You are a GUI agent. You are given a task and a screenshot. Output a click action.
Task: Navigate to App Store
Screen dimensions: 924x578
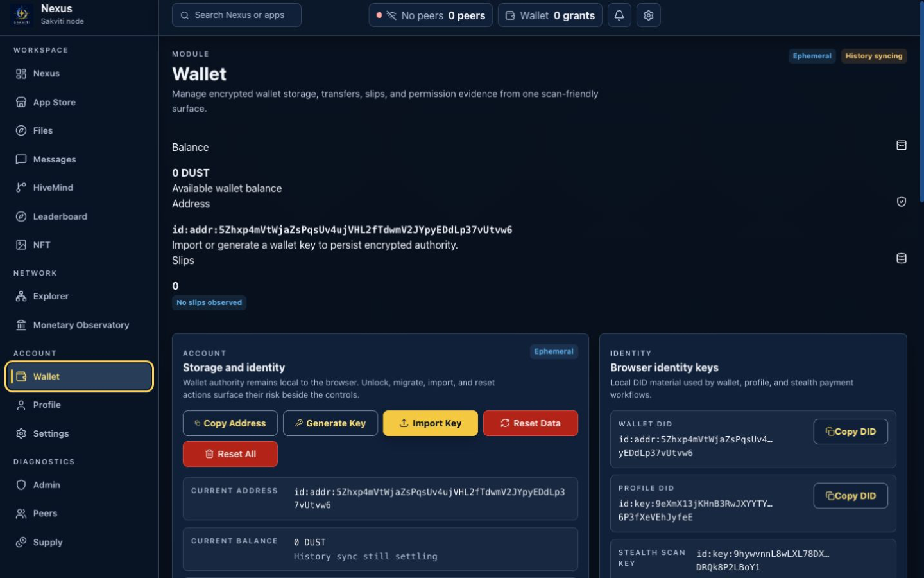80,102
